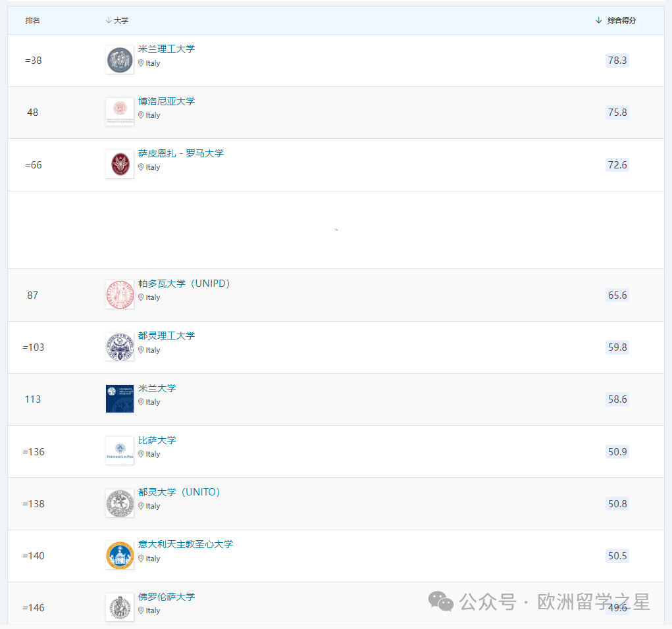
Task: Open 米兰理工大学 link
Action: click(x=167, y=49)
